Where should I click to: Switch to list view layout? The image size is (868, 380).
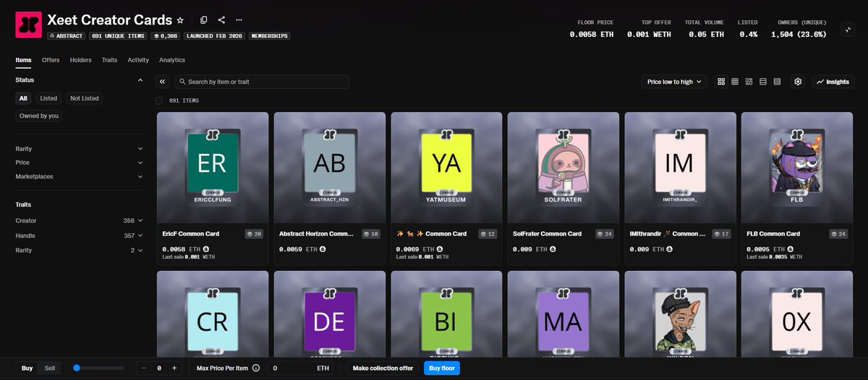(x=763, y=82)
